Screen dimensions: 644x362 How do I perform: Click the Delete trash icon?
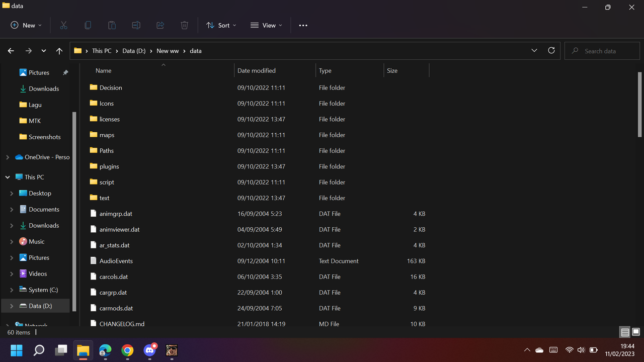pyautogui.click(x=184, y=25)
